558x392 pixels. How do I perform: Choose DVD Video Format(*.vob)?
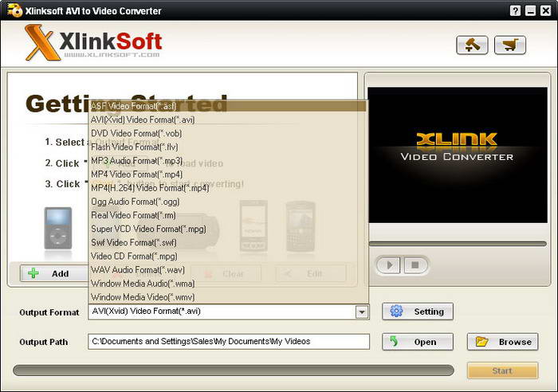pyautogui.click(x=228, y=133)
